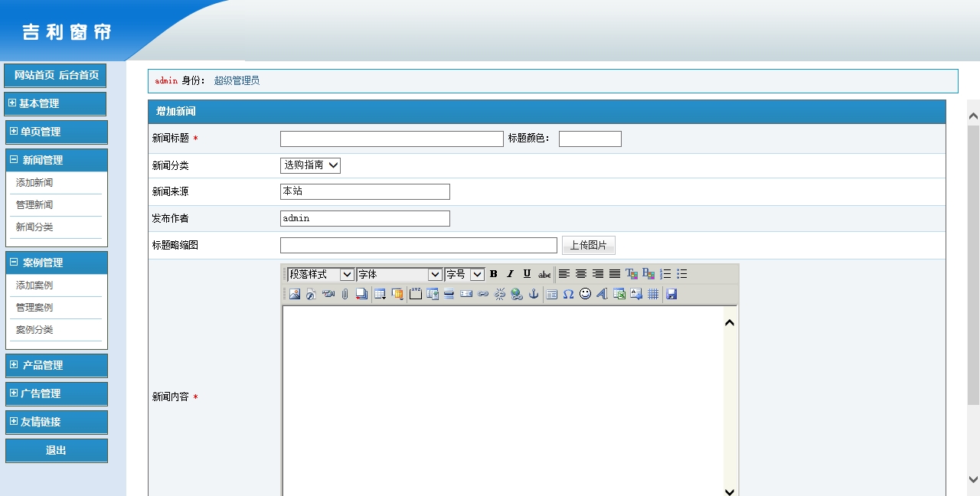
Task: Click the art text letter A icon
Action: 602,294
